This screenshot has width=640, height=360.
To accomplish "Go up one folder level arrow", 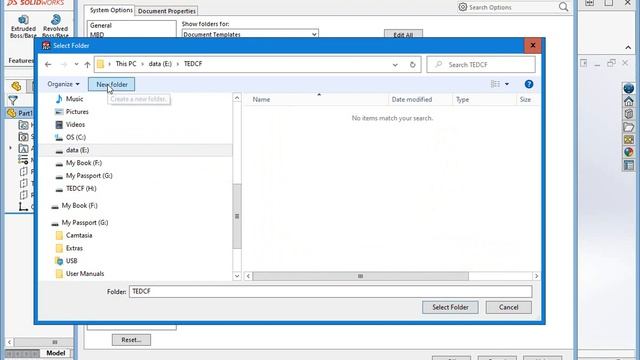I will 87,64.
